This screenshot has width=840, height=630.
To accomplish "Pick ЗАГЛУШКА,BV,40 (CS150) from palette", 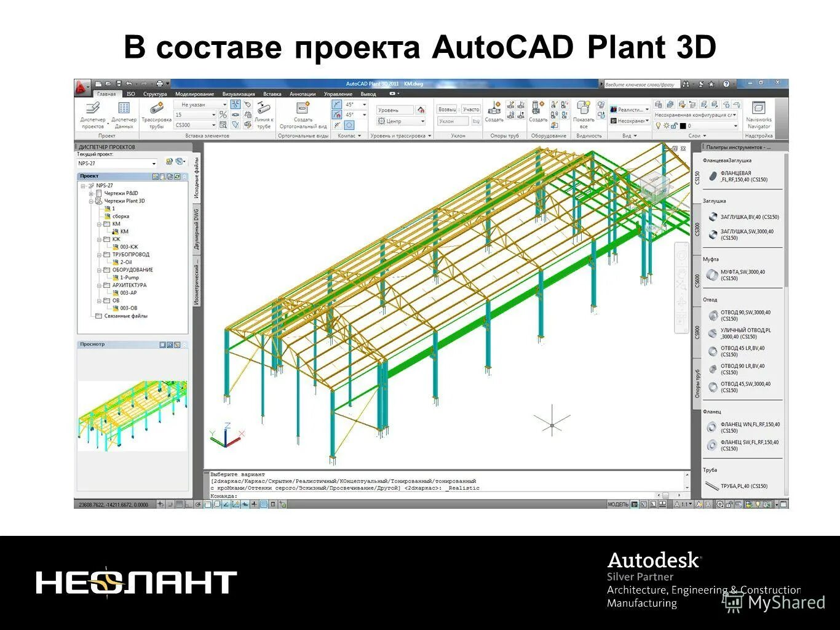I will click(743, 217).
